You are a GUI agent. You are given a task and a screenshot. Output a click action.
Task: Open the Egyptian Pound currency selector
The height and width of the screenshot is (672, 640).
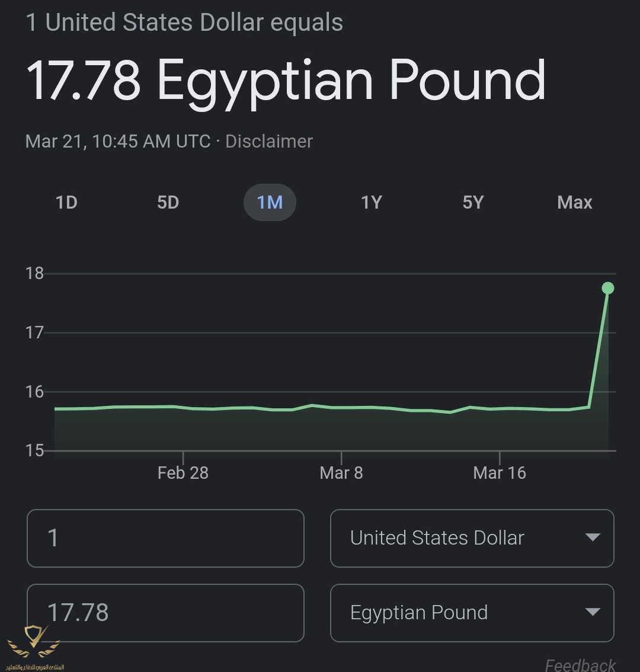[472, 613]
